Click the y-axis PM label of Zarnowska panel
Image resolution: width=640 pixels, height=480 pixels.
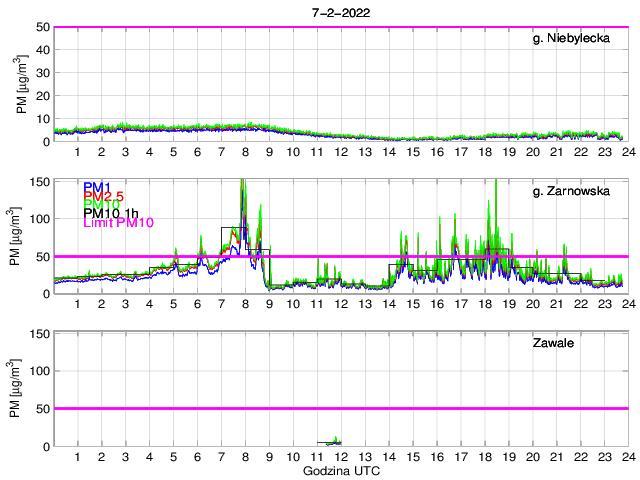click(x=22, y=237)
